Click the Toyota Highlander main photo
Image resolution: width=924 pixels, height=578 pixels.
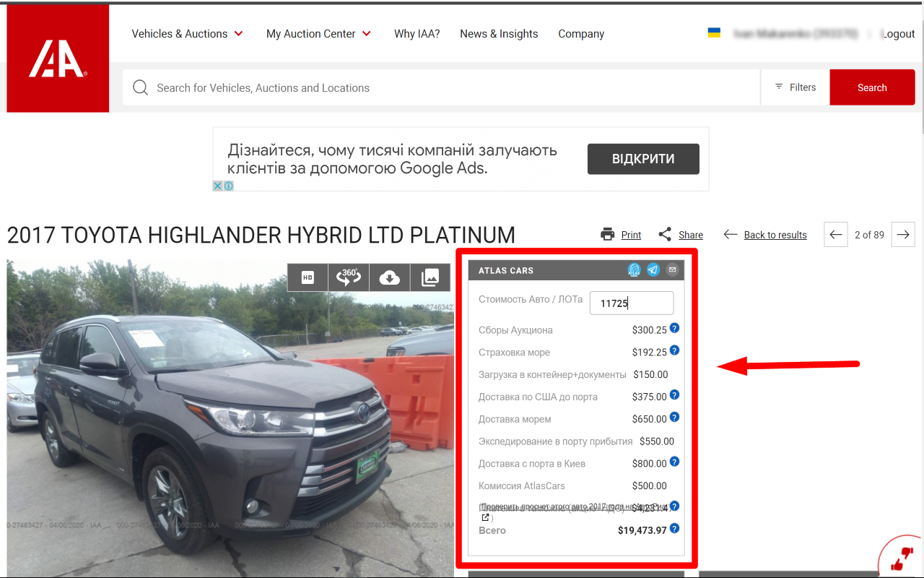click(x=230, y=418)
